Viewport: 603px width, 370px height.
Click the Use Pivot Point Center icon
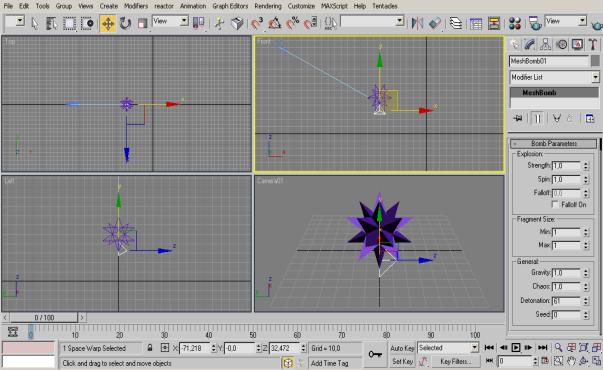point(198,23)
